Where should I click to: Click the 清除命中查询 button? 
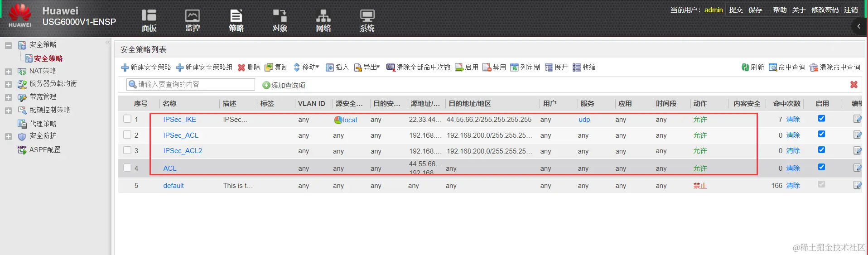point(835,67)
